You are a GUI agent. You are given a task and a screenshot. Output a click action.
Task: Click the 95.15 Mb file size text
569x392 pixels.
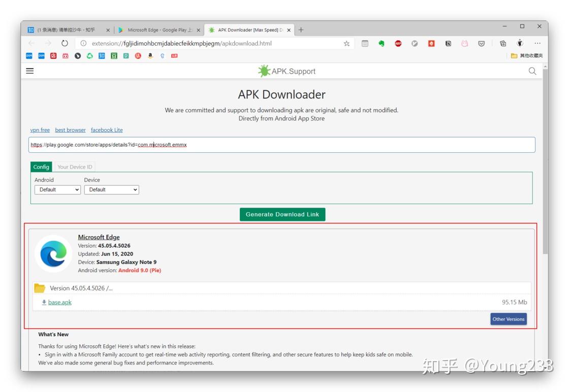pyautogui.click(x=514, y=302)
